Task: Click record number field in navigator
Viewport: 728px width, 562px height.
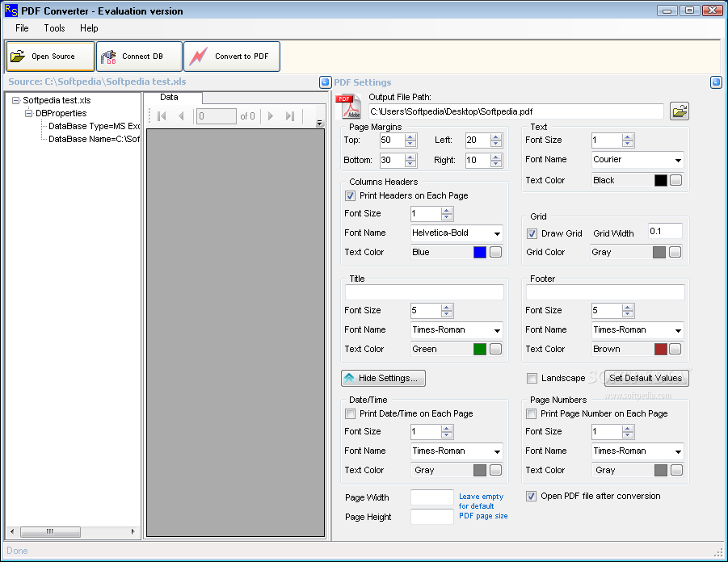Action: tap(217, 116)
